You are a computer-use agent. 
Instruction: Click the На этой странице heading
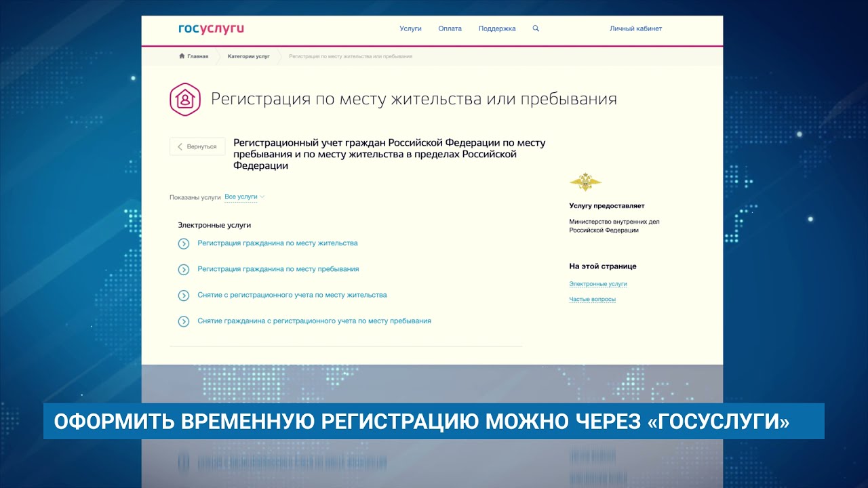click(x=603, y=266)
